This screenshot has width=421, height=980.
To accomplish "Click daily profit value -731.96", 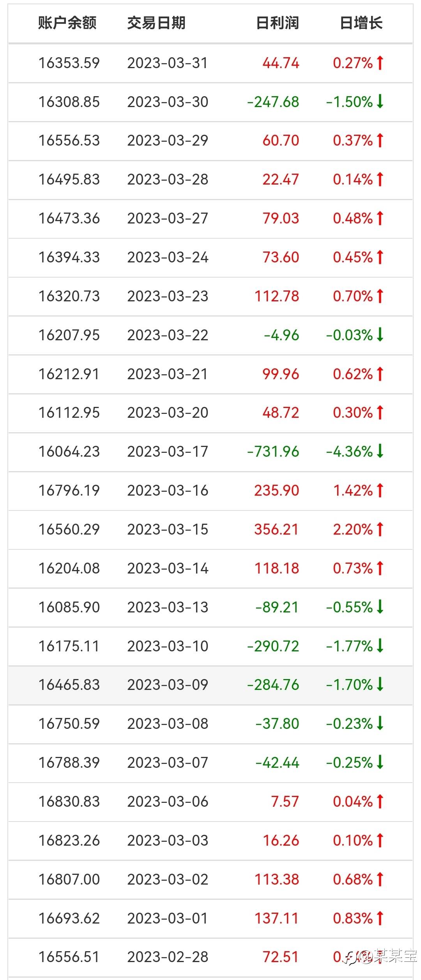I will (273, 451).
